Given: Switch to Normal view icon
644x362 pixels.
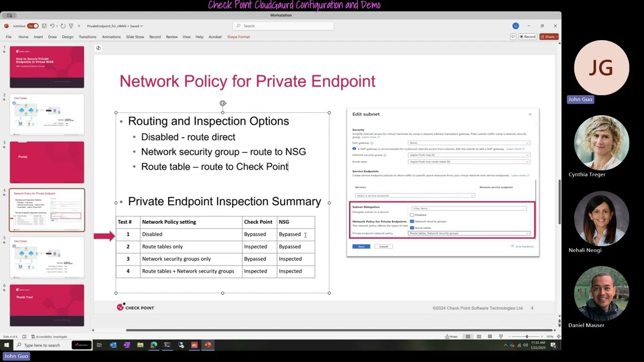Looking at the screenshot, I should 468,336.
